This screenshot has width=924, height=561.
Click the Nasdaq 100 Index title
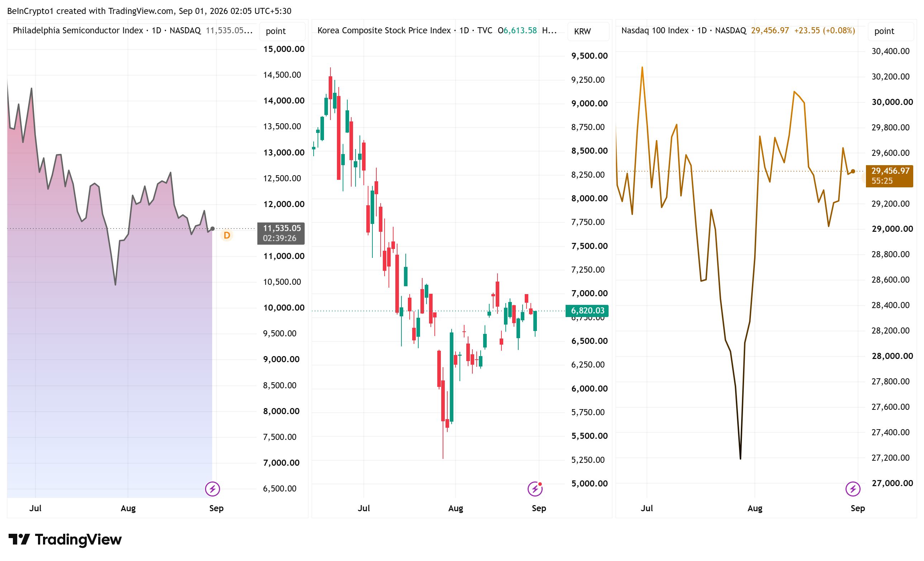coord(655,30)
